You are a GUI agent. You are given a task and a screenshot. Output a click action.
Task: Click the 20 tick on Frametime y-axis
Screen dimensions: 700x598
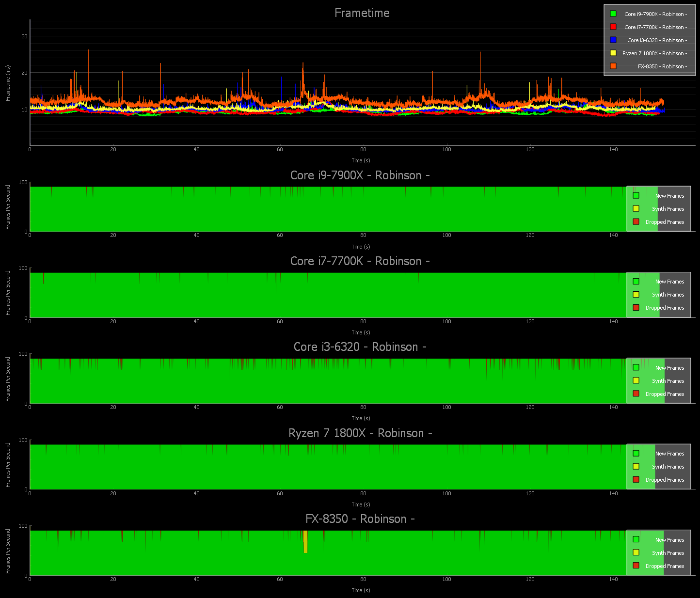click(25, 73)
